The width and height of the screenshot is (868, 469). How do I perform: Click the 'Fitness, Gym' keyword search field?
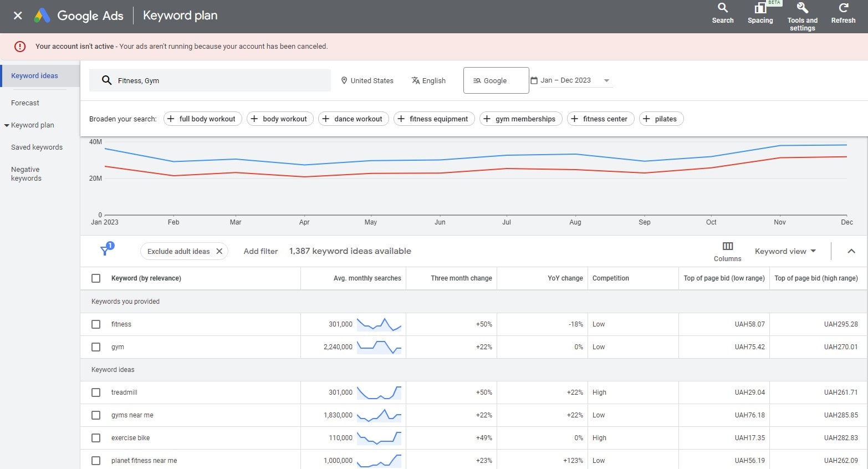click(210, 80)
